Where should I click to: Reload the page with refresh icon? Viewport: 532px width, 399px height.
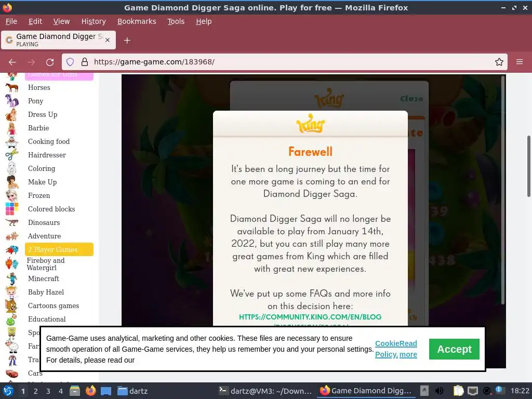(x=50, y=62)
